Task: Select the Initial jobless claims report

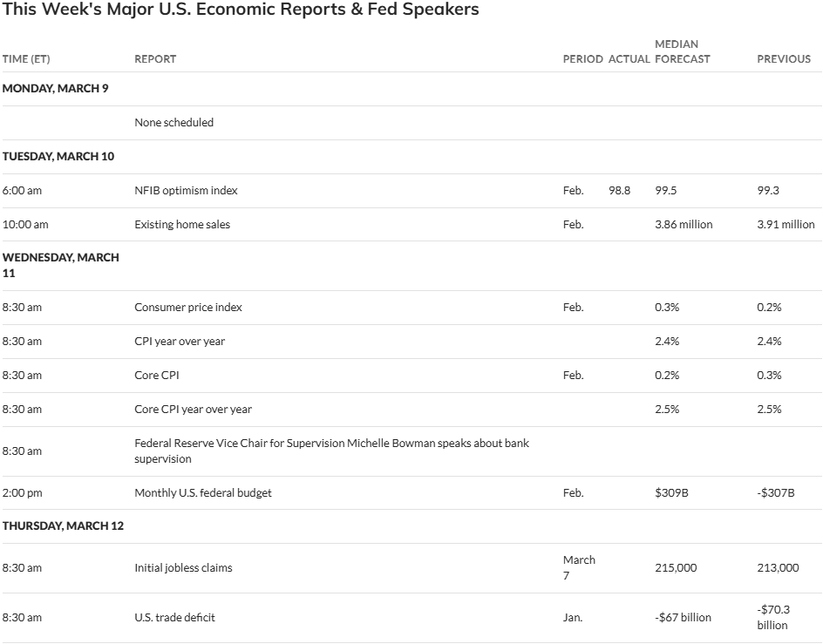Action: [x=183, y=567]
